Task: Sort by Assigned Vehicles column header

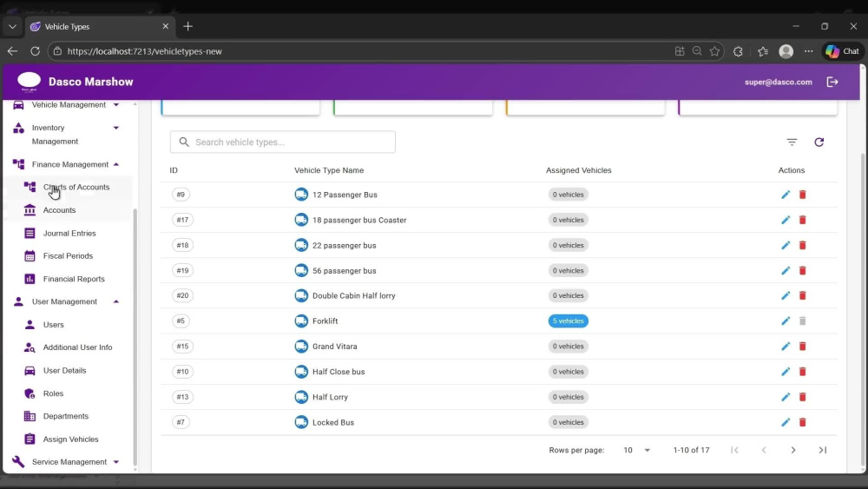Action: 578,170
